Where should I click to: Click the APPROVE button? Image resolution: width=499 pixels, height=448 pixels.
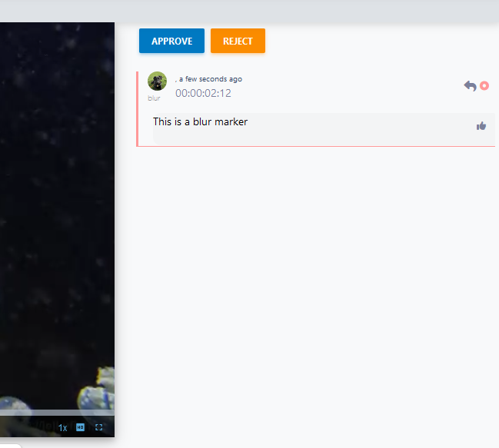click(171, 41)
